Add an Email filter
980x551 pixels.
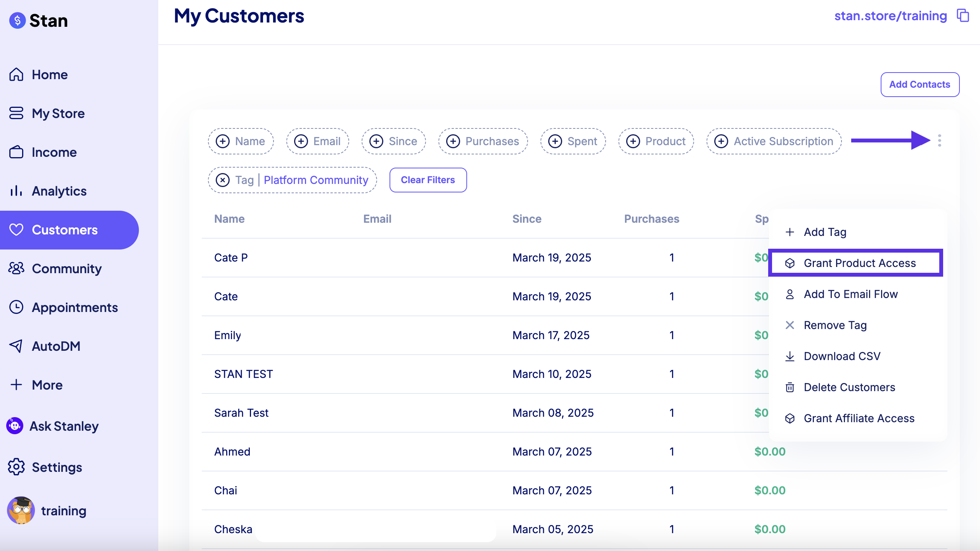pyautogui.click(x=318, y=141)
